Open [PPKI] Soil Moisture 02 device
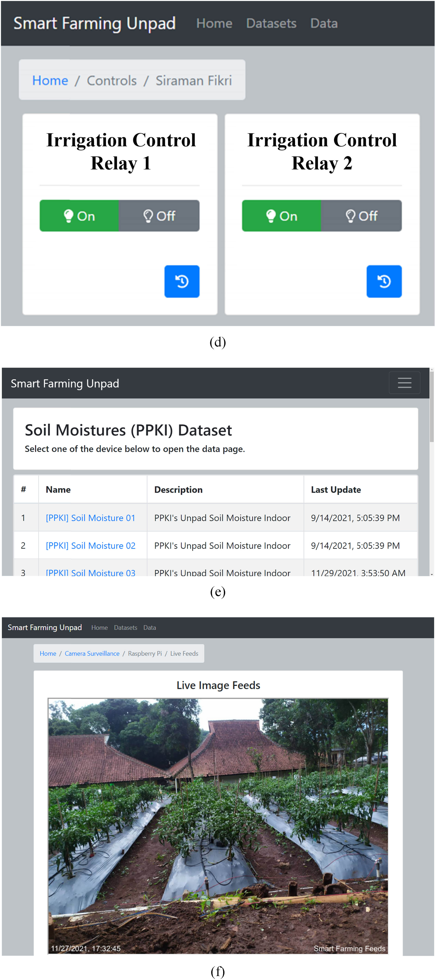The image size is (436, 980). tap(90, 546)
